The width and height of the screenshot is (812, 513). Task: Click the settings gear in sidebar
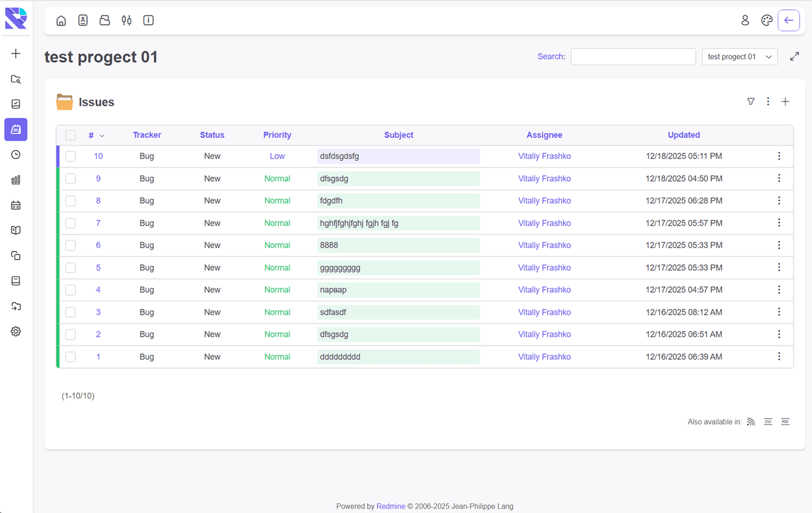point(16,332)
